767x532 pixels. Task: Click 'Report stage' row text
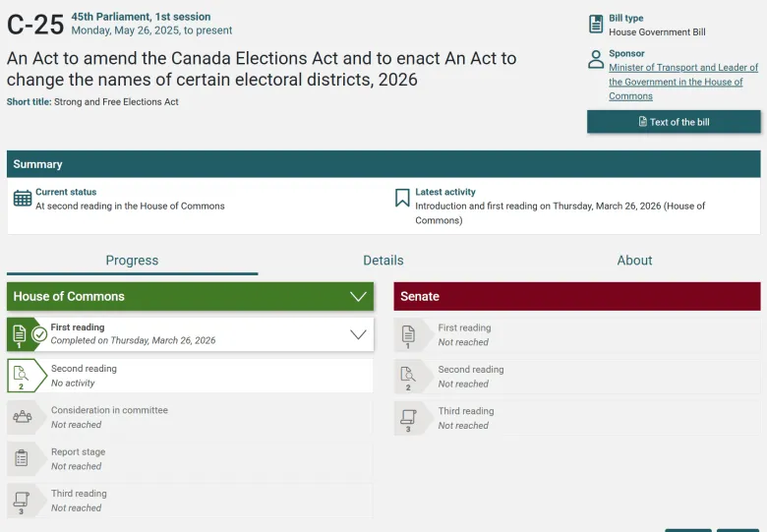click(x=79, y=451)
